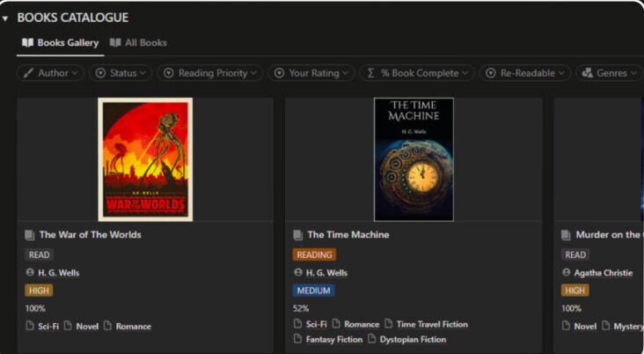The image size is (644, 354).
Task: Open The War of The Worlds title link
Action: [90, 235]
